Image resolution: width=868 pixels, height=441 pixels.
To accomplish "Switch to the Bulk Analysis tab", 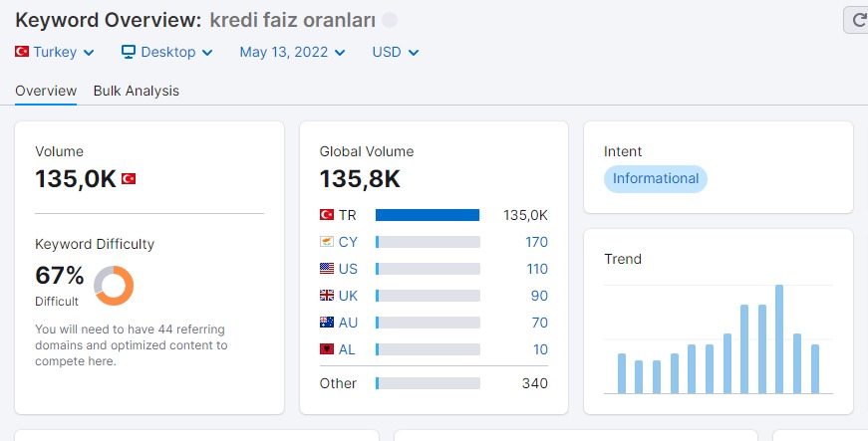I will click(x=137, y=91).
